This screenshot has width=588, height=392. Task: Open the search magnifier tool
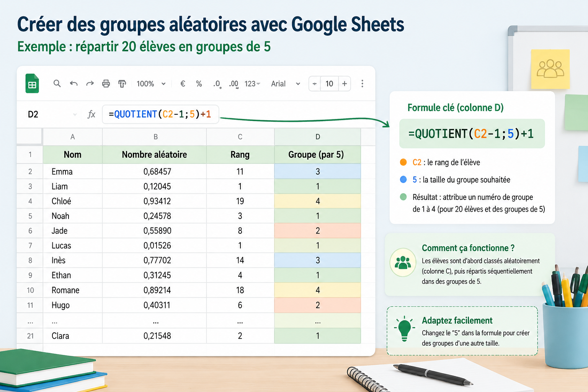click(x=57, y=83)
